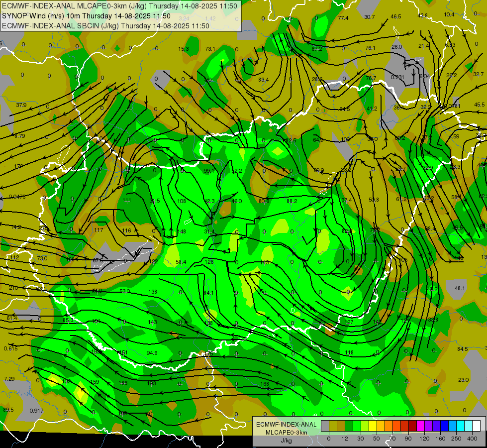487x448 pixels.
Task: Click the map value '50.8'
Action: [374, 200]
